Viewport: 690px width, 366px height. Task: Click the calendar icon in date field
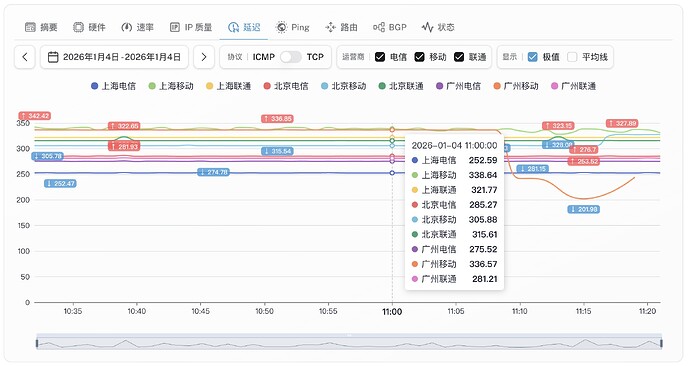[53, 57]
